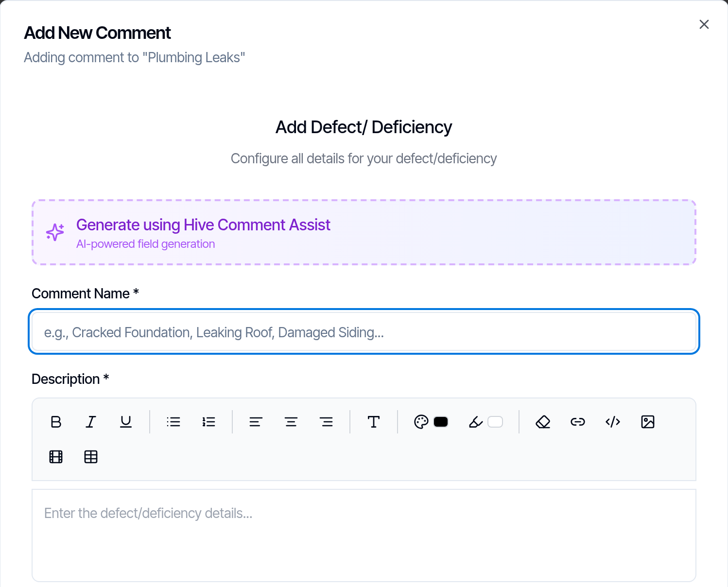
Task: Click 'Adding comment to "Plumbing Leaks"' subtitle
Action: [x=135, y=57]
